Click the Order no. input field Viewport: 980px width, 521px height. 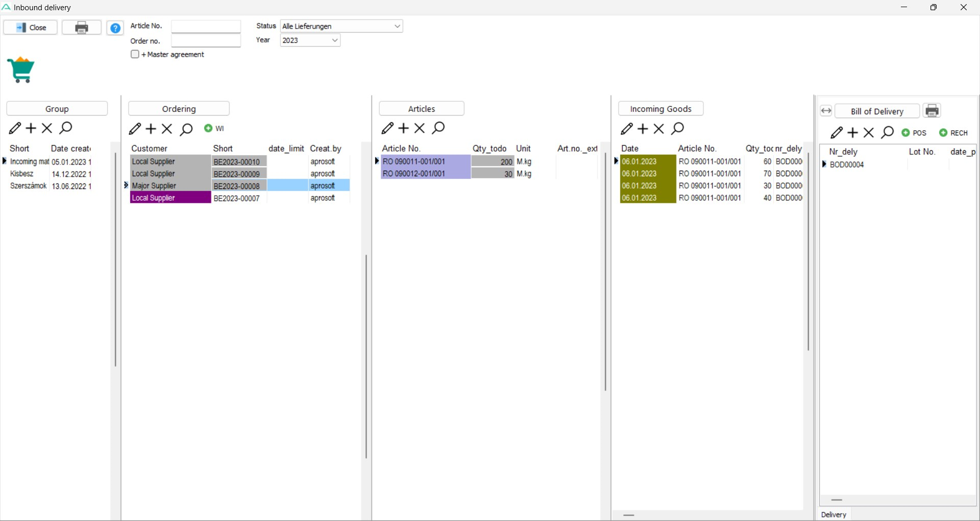pyautogui.click(x=206, y=41)
